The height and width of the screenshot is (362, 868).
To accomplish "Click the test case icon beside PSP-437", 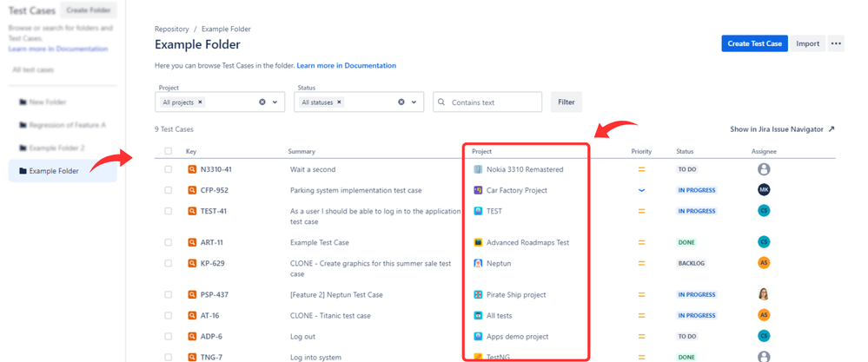I will 192,294.
